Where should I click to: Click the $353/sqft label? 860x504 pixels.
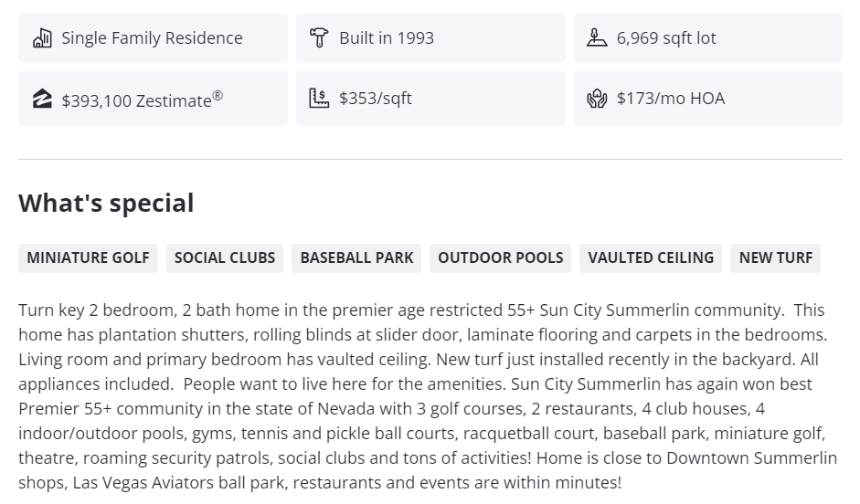pos(376,99)
